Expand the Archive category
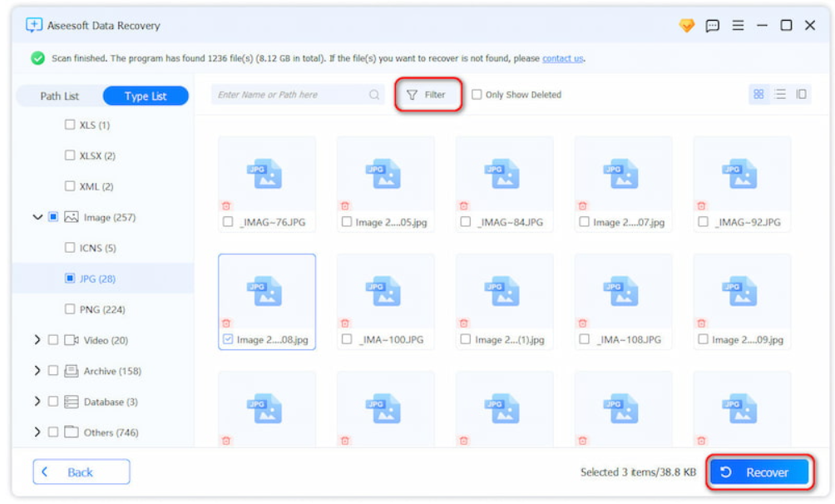The image size is (835, 504). coord(38,370)
